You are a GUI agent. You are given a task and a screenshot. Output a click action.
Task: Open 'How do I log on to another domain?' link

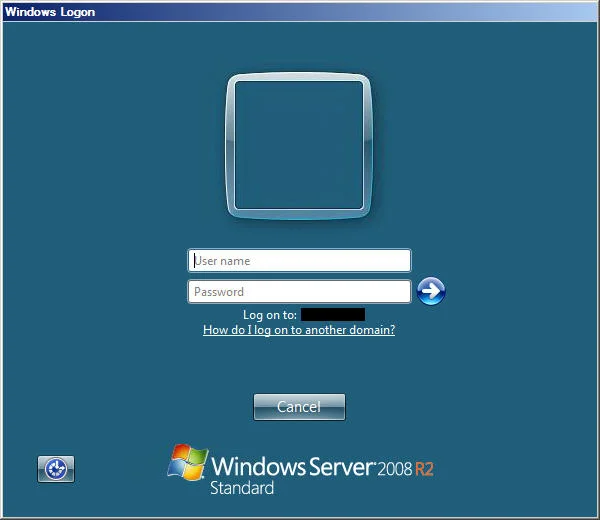pyautogui.click(x=299, y=330)
